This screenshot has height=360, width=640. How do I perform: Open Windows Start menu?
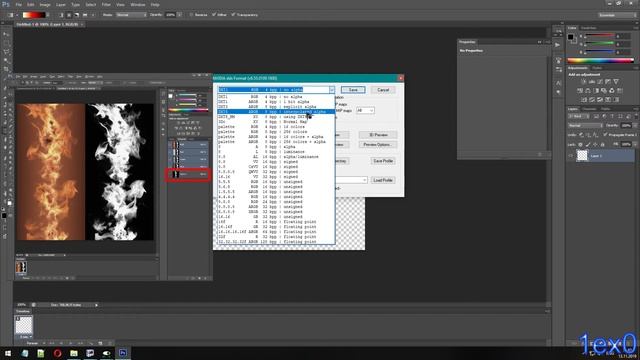coord(8,353)
